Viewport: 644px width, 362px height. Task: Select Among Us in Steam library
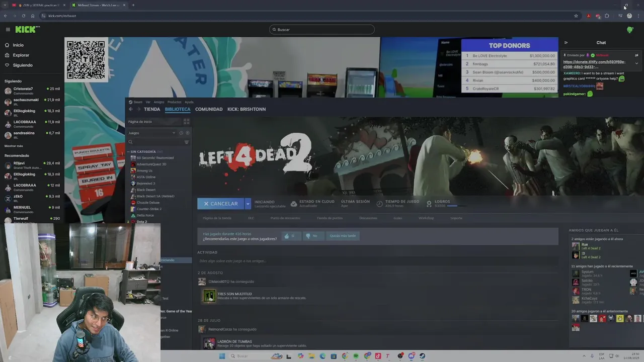144,170
